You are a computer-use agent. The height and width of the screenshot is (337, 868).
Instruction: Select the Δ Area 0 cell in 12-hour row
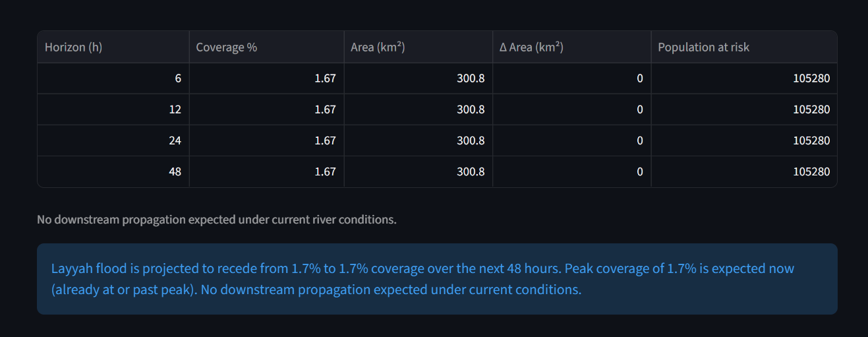coord(572,109)
